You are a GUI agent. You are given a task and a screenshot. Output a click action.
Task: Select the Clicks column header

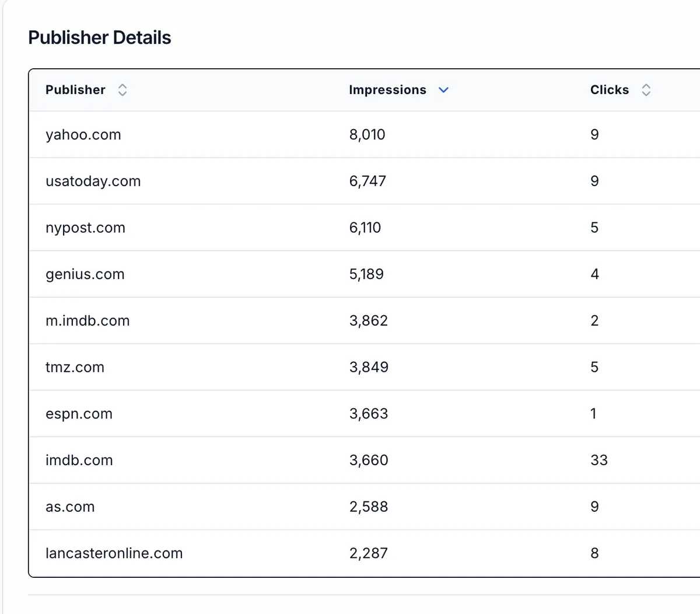point(609,90)
